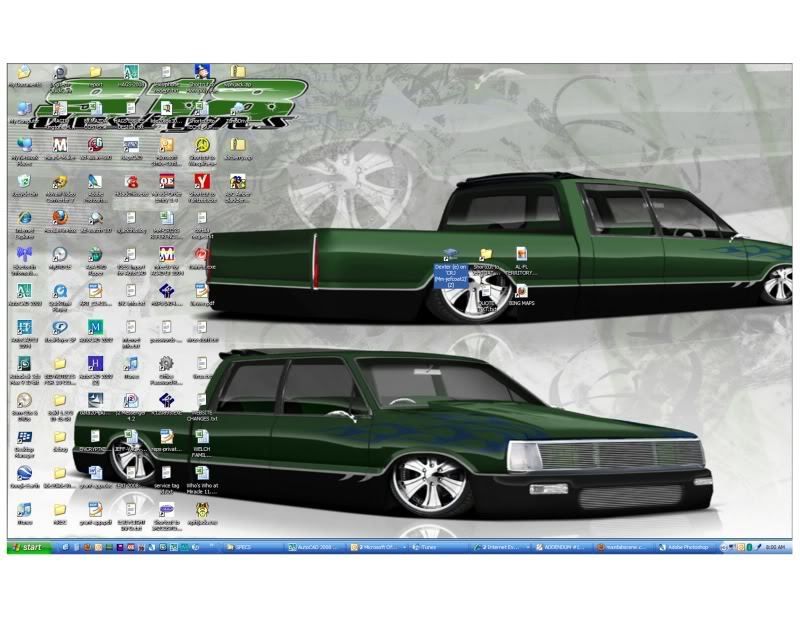
Task: Open Google Earth desktop shortcut
Action: coord(25,473)
